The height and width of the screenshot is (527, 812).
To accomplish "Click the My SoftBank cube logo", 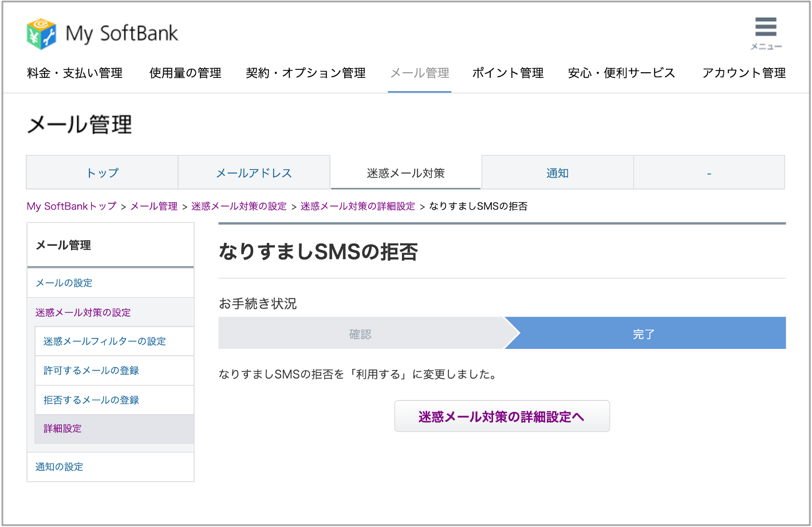I will (x=41, y=34).
